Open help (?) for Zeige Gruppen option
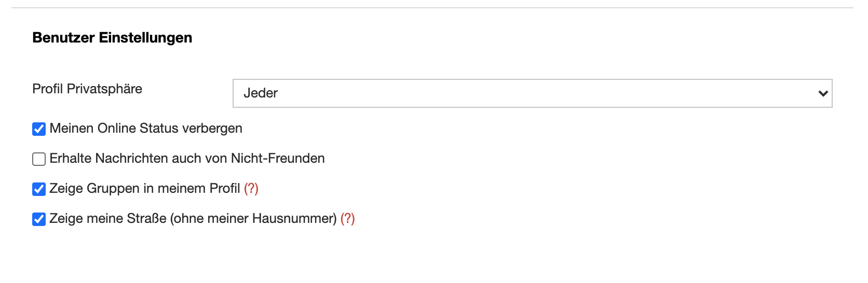Viewport: 868px width, 283px height. pos(251,189)
